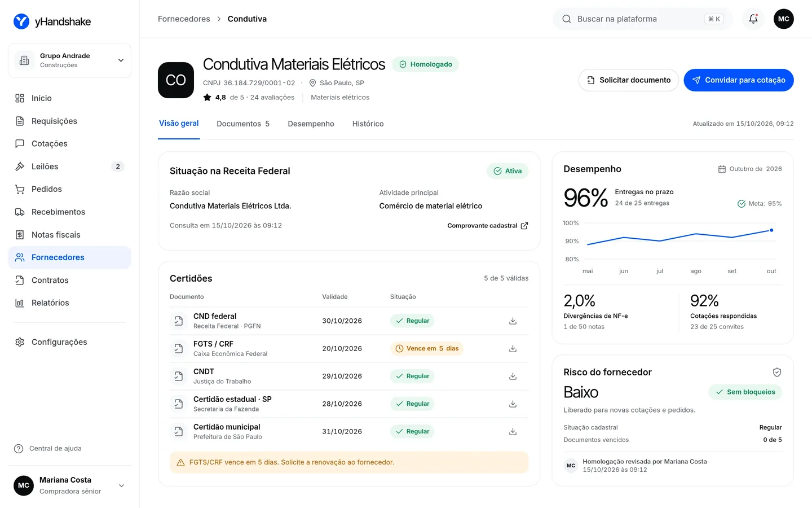Switch to the Documentos tab
This screenshot has width=812, height=508.
pyautogui.click(x=243, y=124)
